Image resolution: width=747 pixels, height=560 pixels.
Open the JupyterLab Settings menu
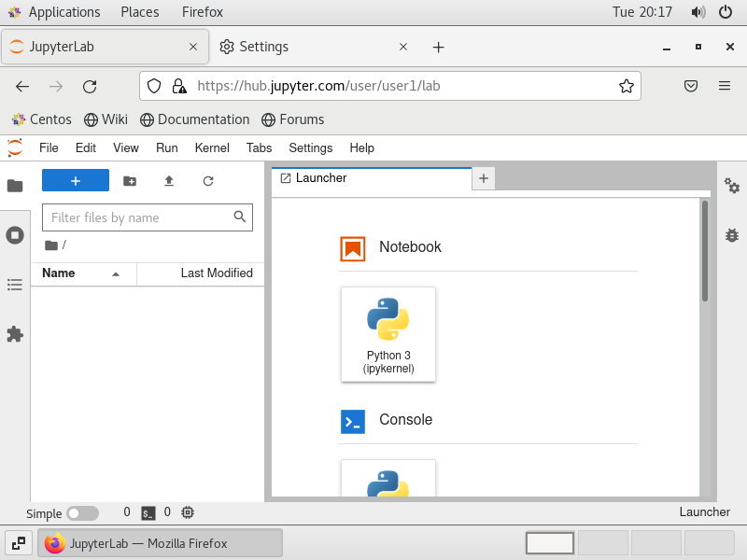[311, 148]
